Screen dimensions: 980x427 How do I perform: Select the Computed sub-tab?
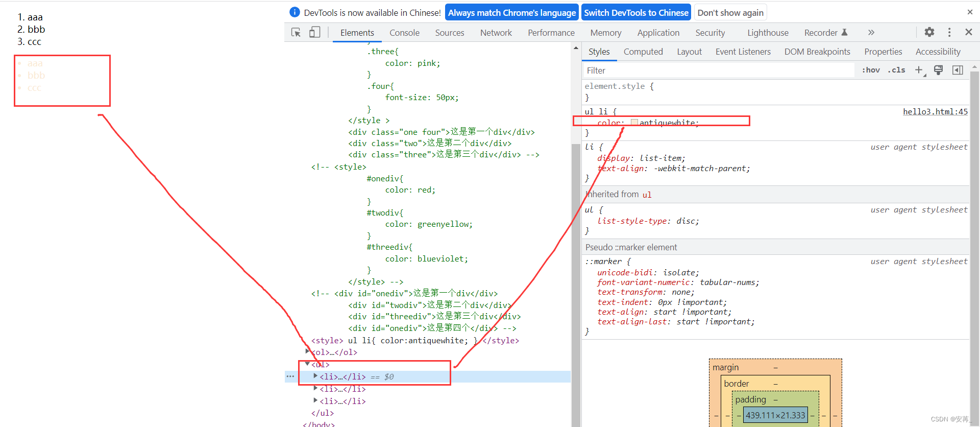643,52
